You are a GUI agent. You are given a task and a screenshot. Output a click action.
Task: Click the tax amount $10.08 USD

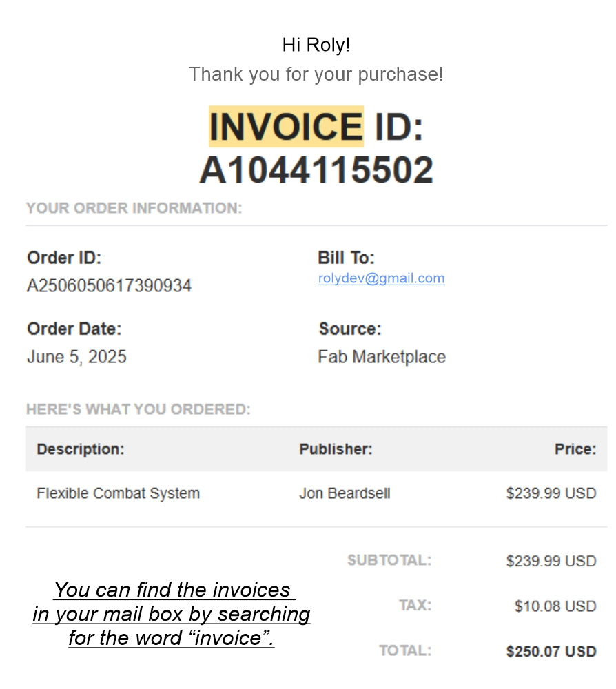555,606
